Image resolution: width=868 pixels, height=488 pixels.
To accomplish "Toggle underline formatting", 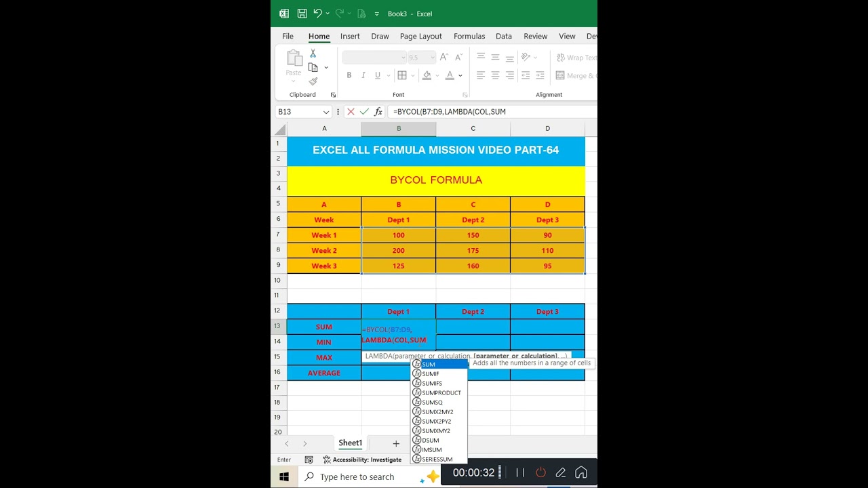I will pyautogui.click(x=377, y=75).
